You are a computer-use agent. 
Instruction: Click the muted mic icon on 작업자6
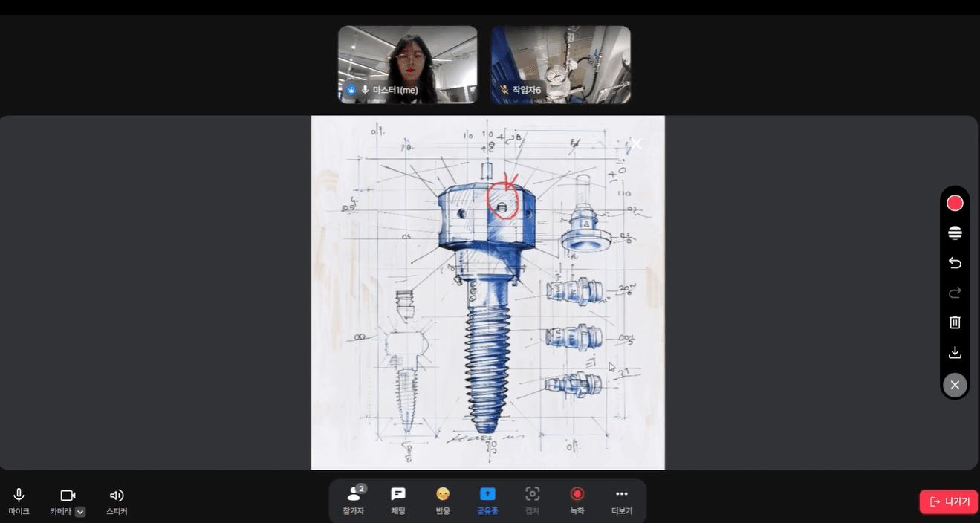pos(504,90)
